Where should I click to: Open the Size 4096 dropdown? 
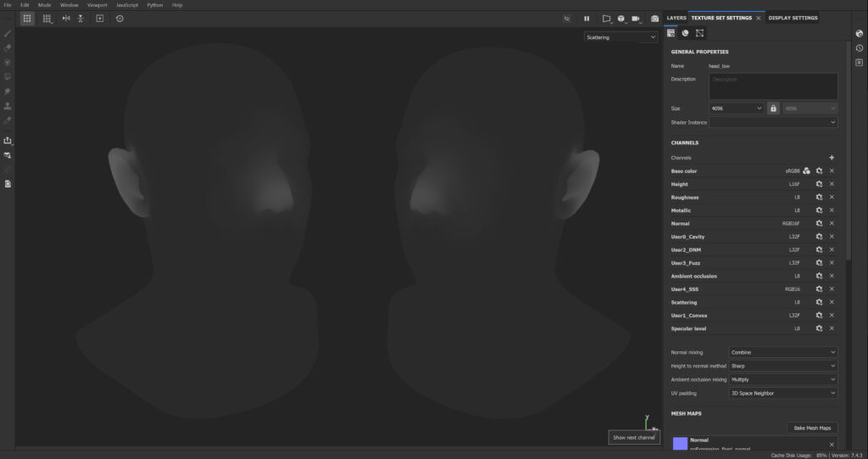(737, 108)
